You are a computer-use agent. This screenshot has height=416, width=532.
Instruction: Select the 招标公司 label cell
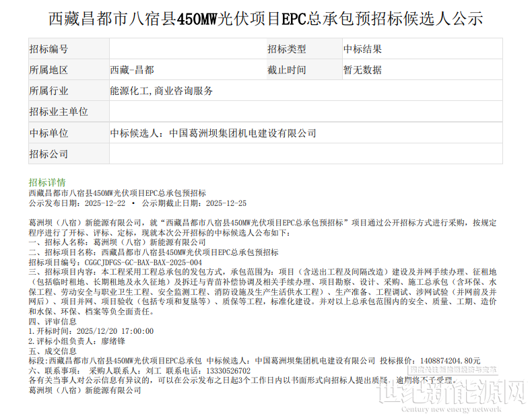coord(48,154)
